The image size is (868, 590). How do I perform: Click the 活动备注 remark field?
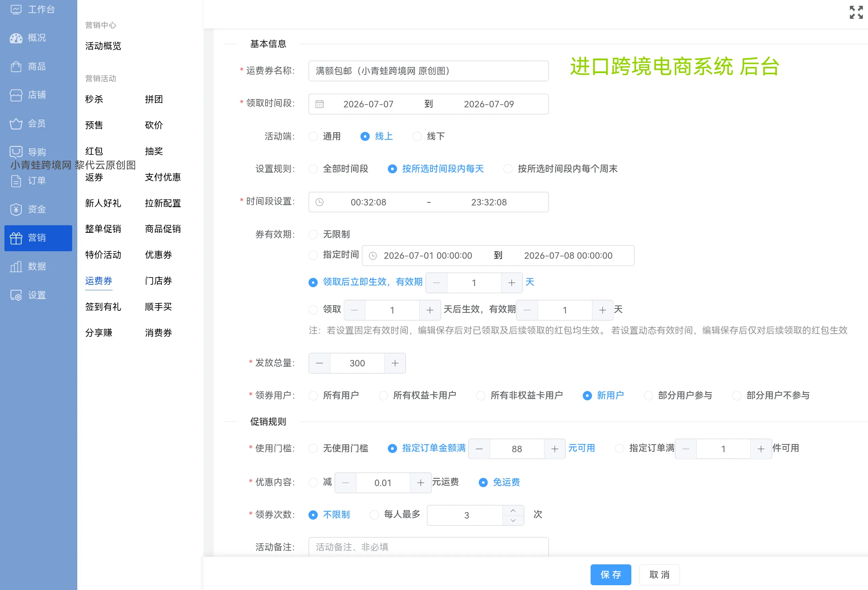(x=429, y=547)
